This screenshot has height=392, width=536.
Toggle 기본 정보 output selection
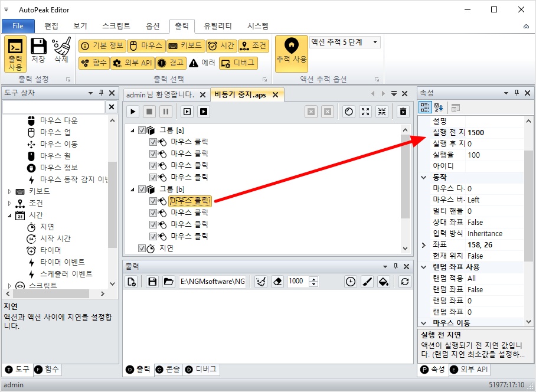[x=102, y=46]
